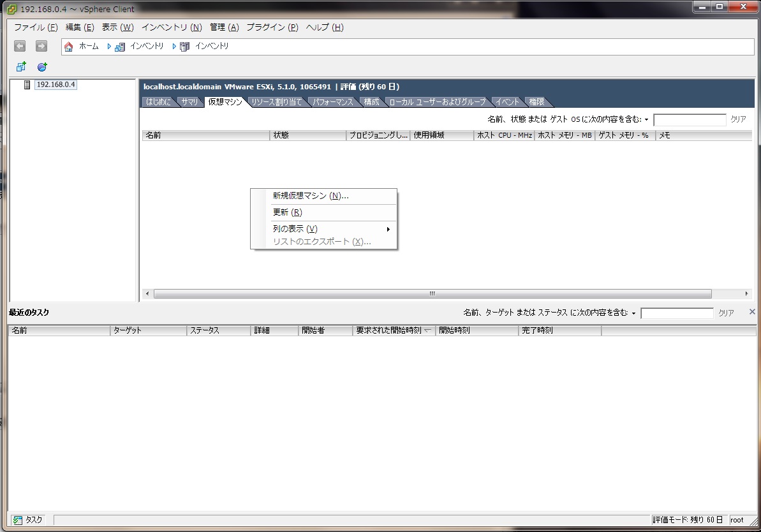The height and width of the screenshot is (532, 761).
Task: Select 192.168.0.4 host in inventory tree
Action: tap(55, 84)
